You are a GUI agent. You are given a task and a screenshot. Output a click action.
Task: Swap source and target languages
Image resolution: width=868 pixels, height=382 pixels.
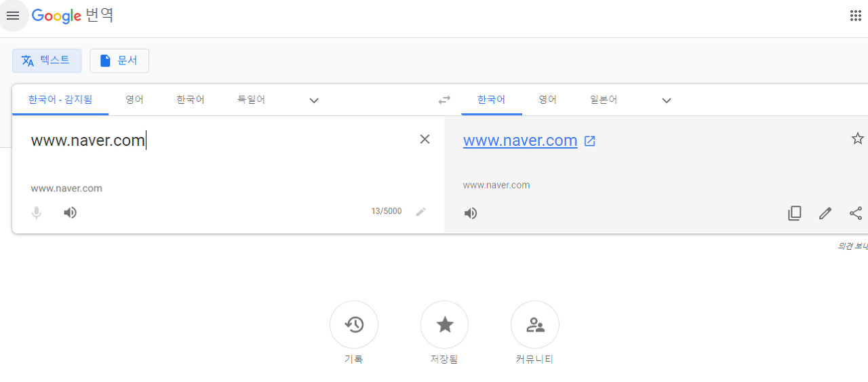444,100
